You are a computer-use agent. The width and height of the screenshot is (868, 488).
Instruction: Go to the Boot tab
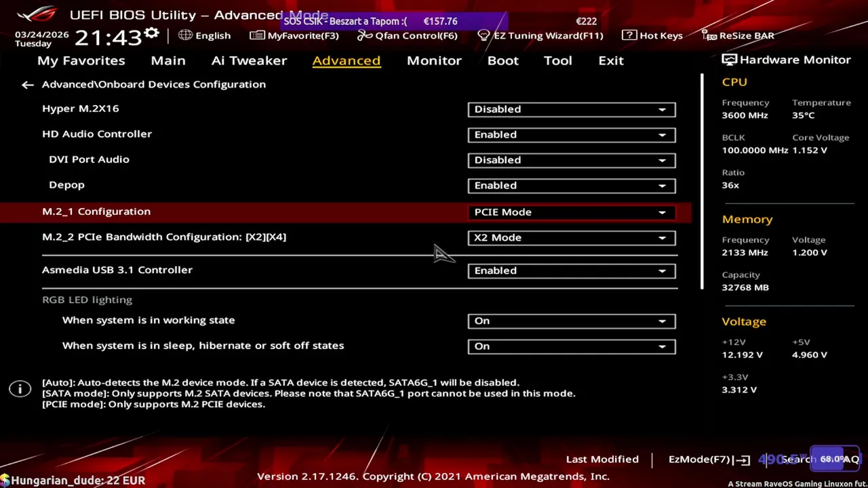click(502, 60)
